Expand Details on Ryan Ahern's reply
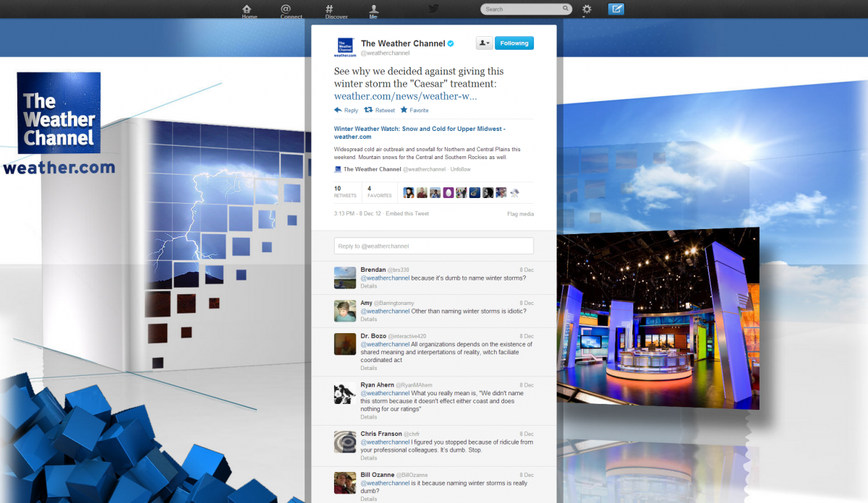 tap(369, 417)
